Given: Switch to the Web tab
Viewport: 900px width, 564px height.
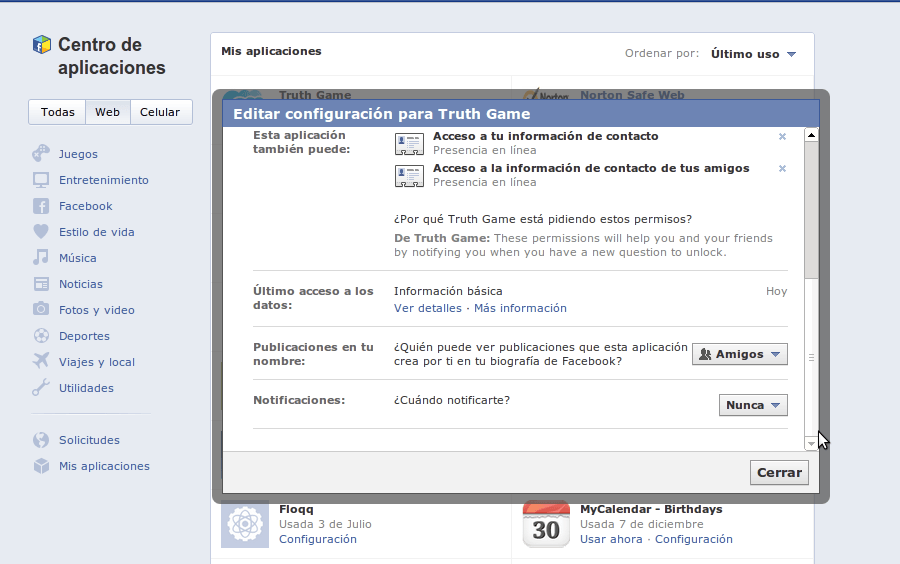Looking at the screenshot, I should [x=107, y=112].
